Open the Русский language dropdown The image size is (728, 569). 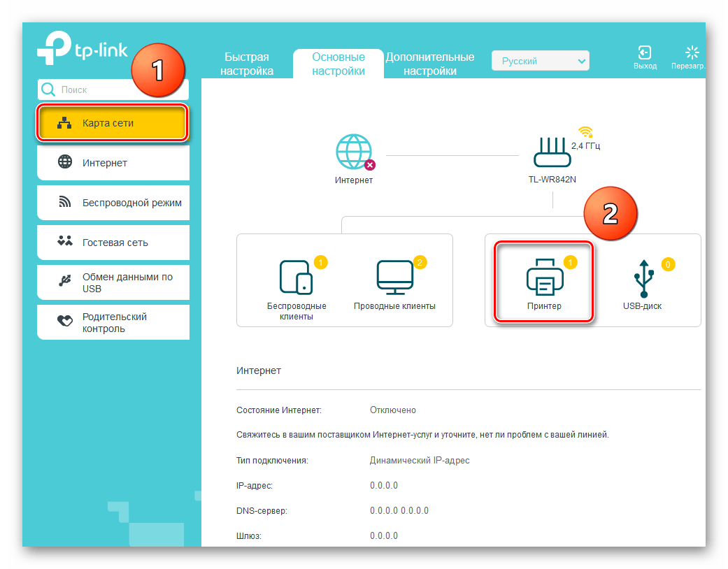(x=540, y=62)
